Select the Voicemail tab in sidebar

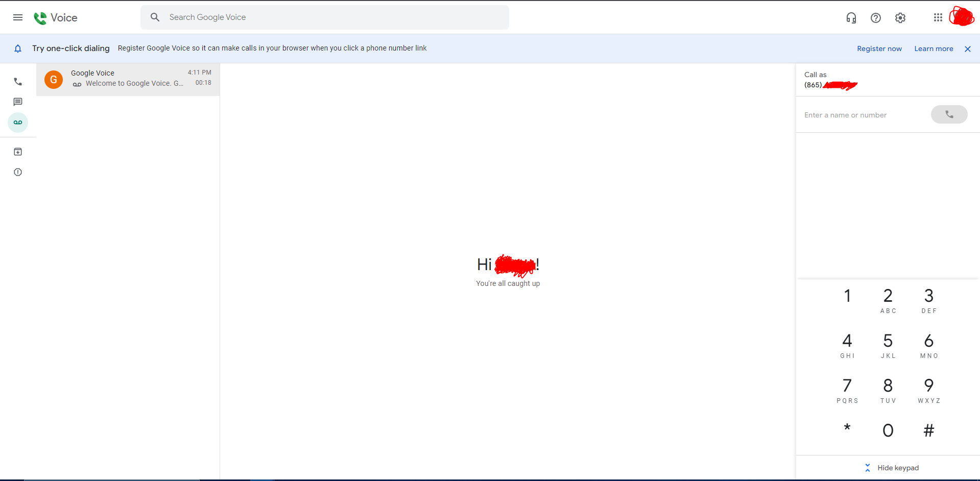click(x=18, y=123)
